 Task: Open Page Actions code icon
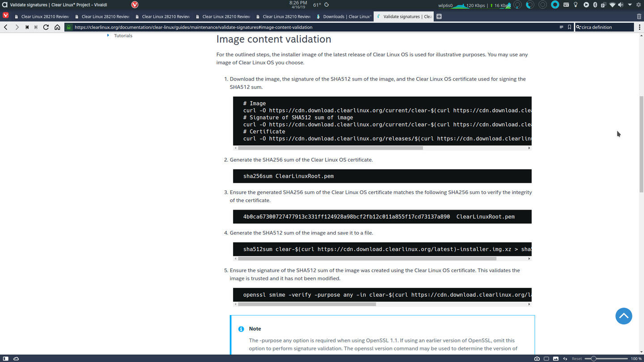[x=565, y=358]
